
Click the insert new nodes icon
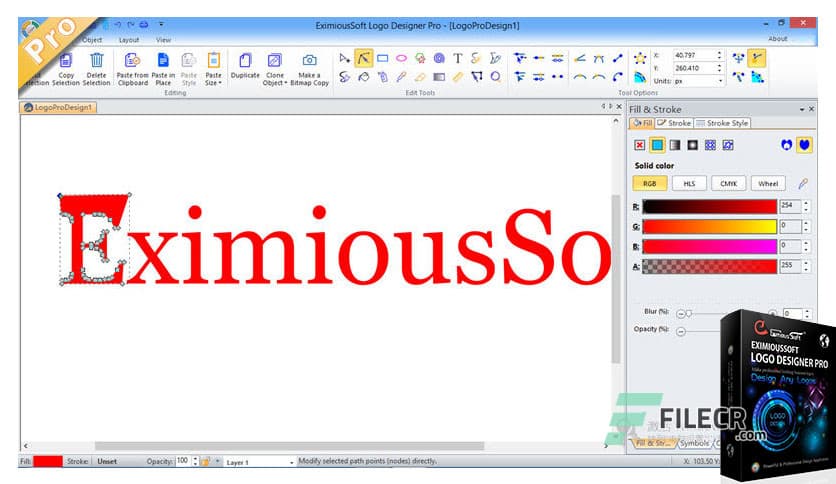[x=520, y=58]
